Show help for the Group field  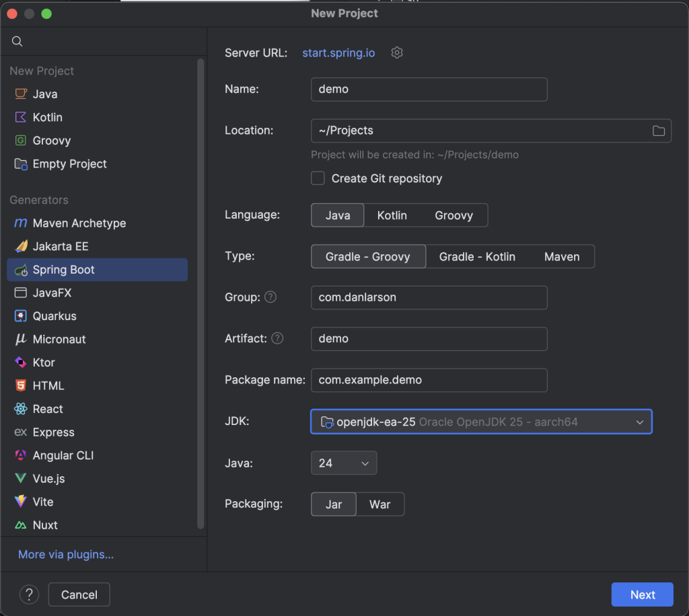[x=270, y=297]
